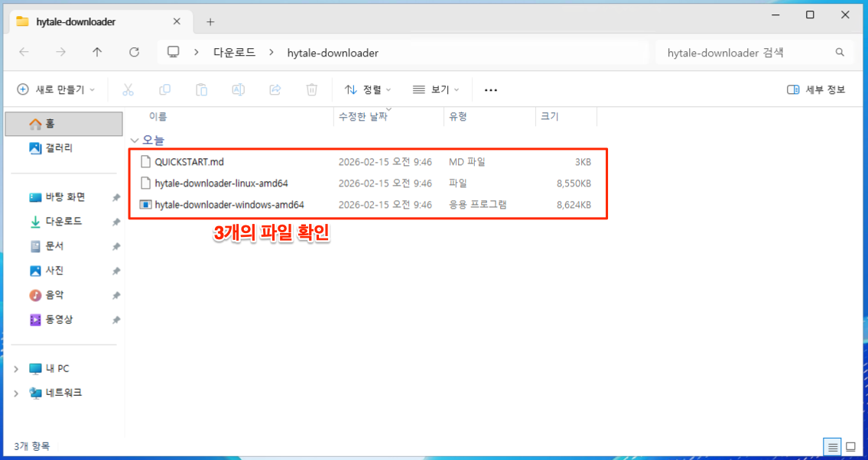Click the Cut scissors icon

(128, 89)
